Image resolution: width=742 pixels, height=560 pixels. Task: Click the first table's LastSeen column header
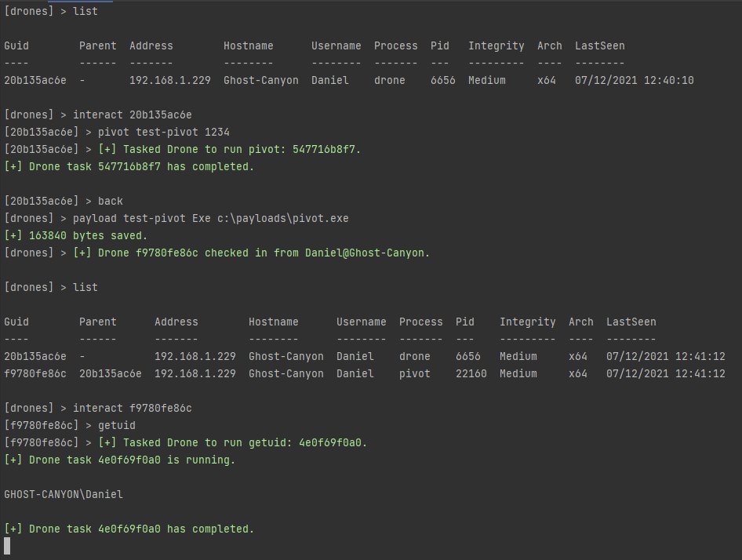coord(599,46)
